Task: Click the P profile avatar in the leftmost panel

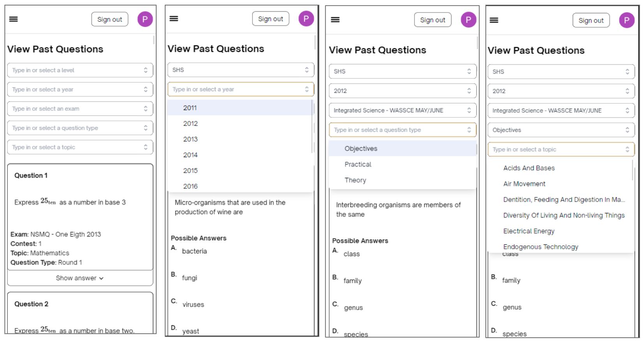Action: tap(145, 19)
